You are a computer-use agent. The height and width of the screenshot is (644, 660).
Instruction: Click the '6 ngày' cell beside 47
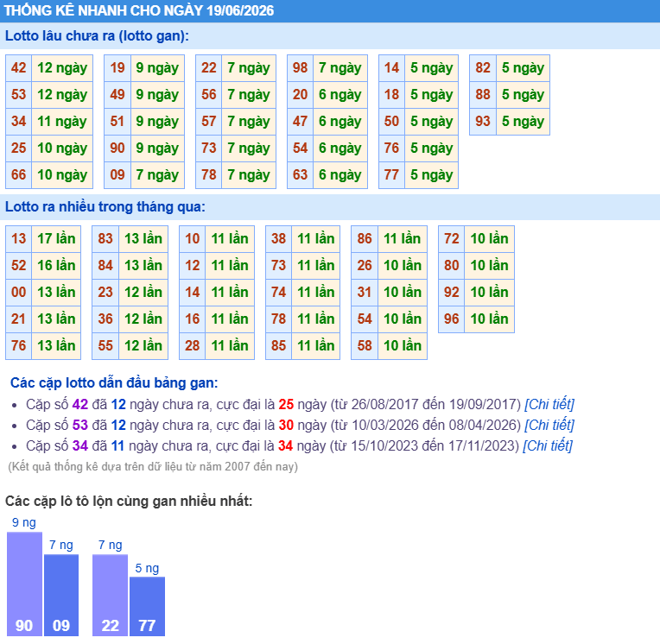pyautogui.click(x=340, y=122)
